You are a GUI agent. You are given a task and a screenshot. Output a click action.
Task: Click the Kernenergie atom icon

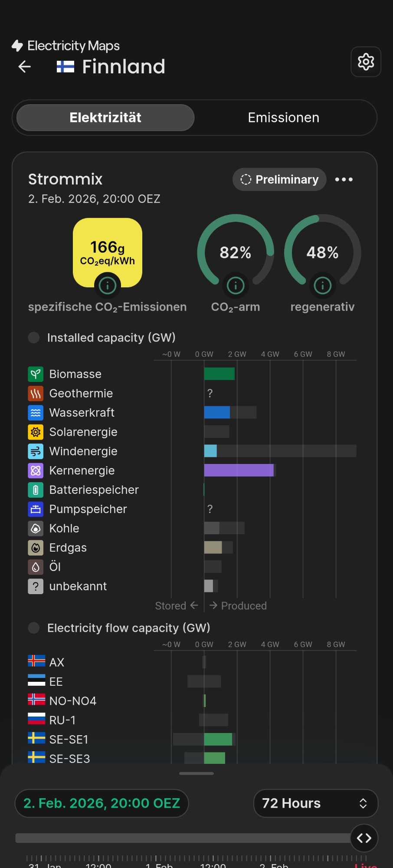(36, 470)
